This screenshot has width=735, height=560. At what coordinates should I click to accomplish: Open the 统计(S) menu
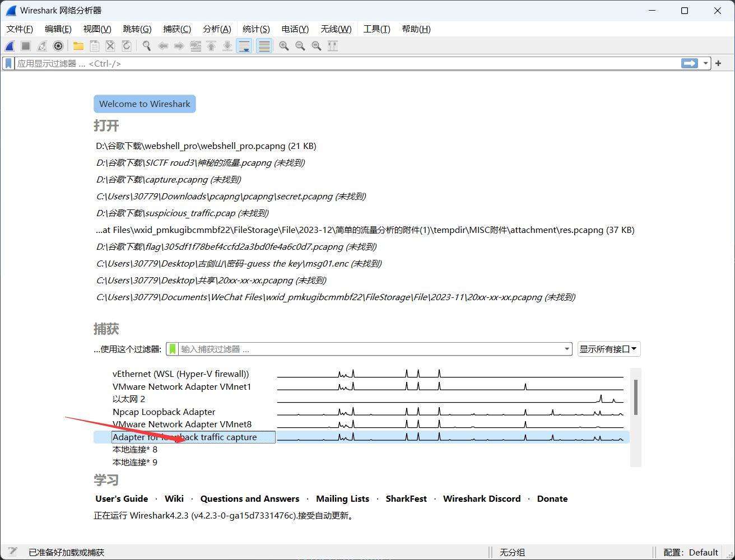(257, 29)
